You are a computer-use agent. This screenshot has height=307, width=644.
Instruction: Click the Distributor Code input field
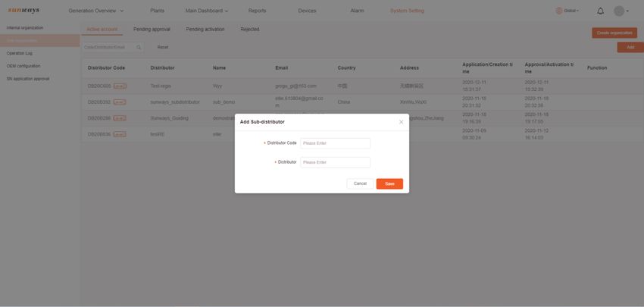(x=335, y=143)
